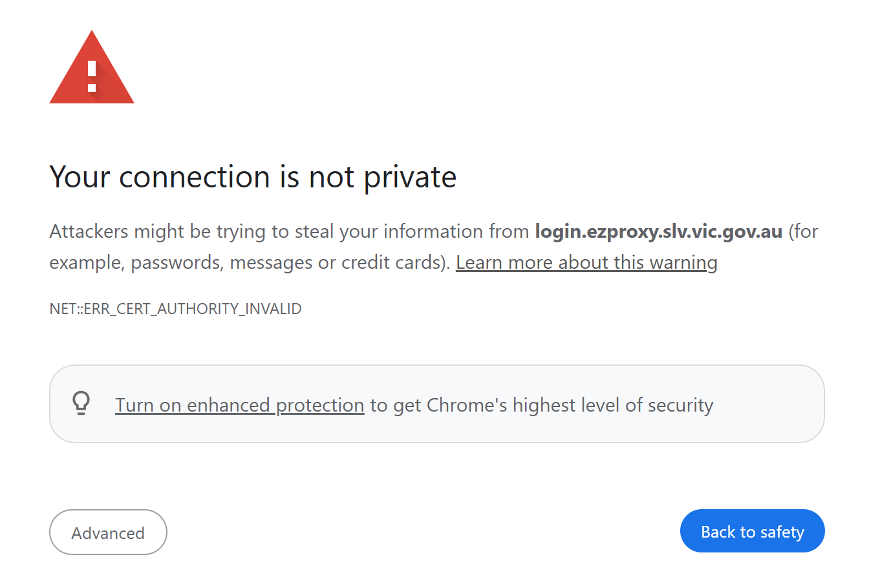Click the blue Back to safety button label
The image size is (869, 588).
(752, 530)
